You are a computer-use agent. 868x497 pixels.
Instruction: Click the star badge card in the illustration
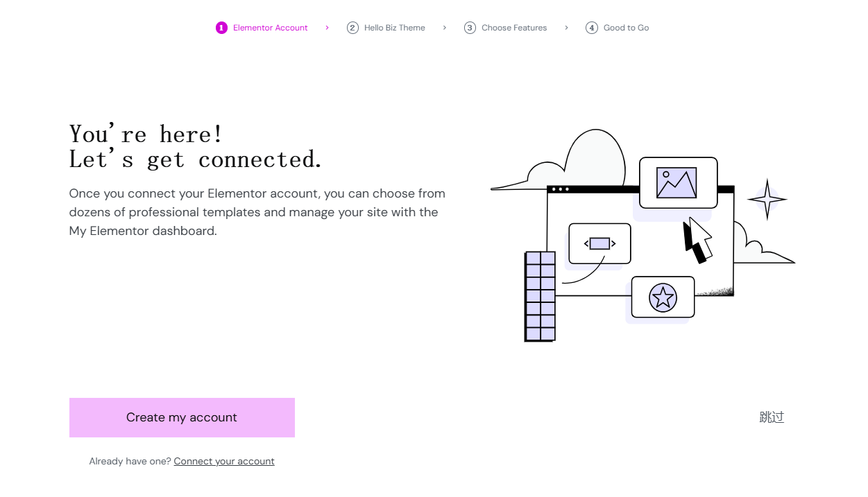tap(663, 297)
